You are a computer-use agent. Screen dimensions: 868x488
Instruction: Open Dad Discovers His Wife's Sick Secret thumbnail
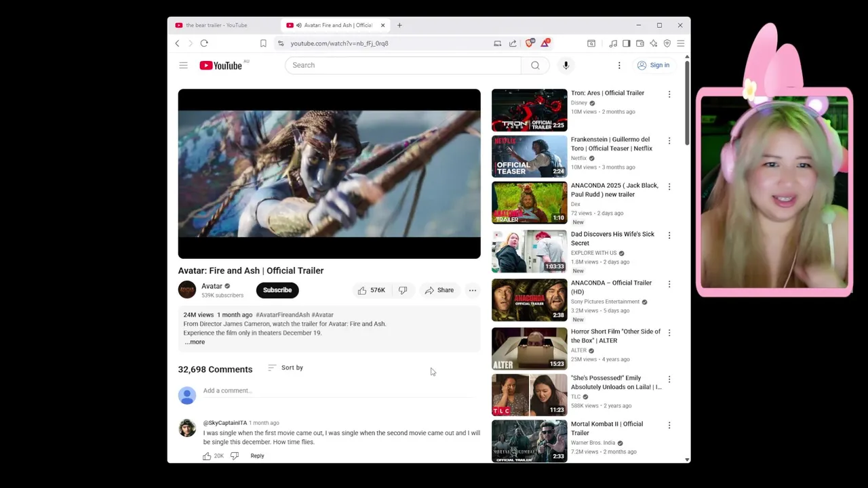(530, 251)
